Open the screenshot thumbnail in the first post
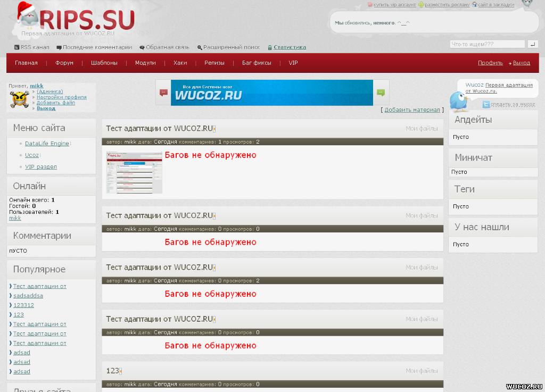 (x=134, y=172)
